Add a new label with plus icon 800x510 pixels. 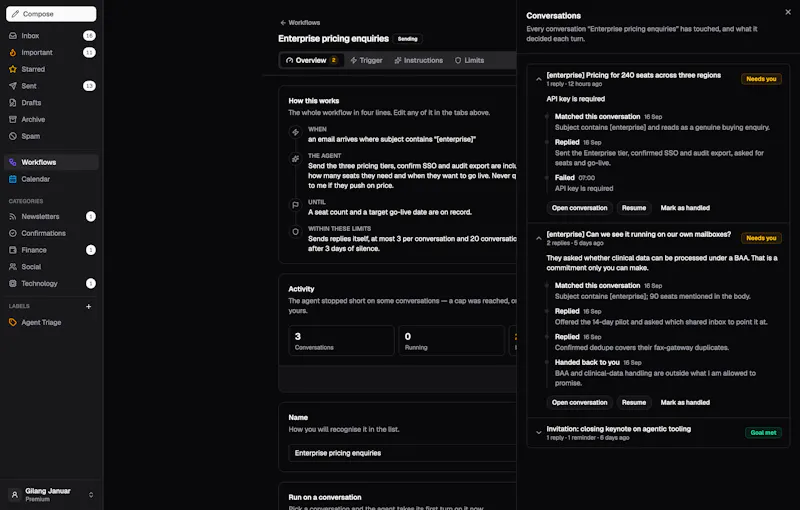pos(89,307)
